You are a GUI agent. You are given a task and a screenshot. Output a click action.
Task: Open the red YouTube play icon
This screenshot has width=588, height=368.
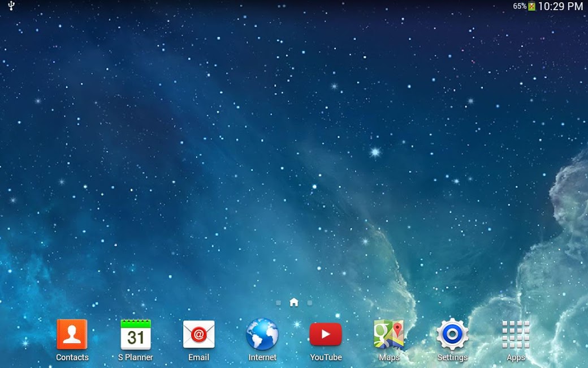pyautogui.click(x=326, y=334)
